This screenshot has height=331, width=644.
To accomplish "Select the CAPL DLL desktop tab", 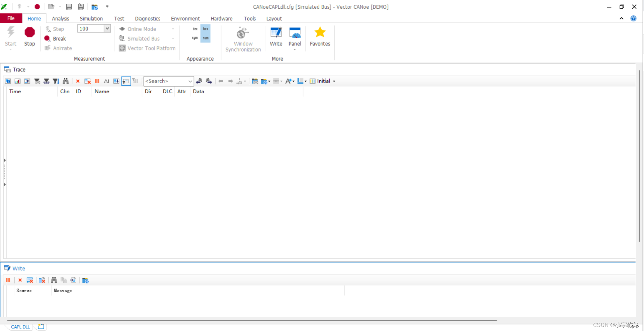I will [x=20, y=327].
